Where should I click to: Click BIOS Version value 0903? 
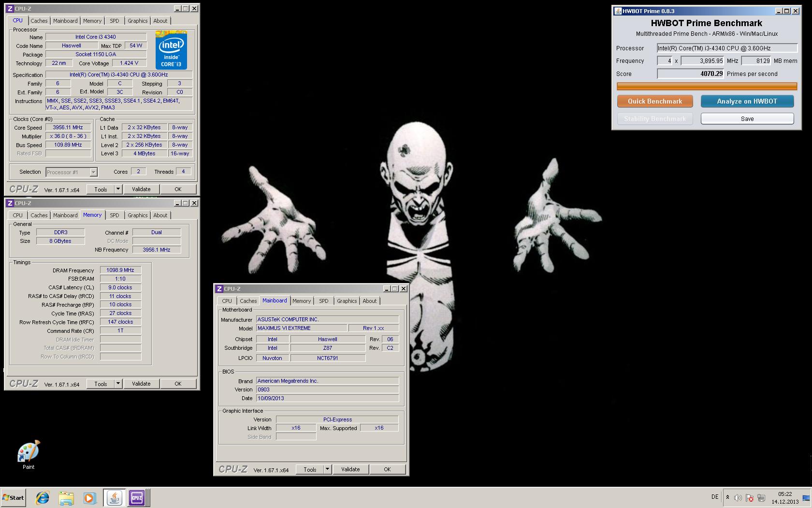pyautogui.click(x=327, y=389)
